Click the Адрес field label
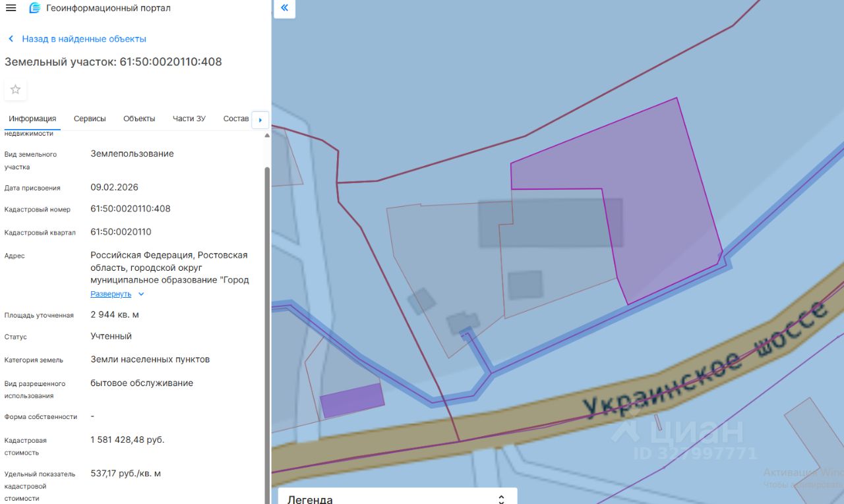 pyautogui.click(x=15, y=256)
